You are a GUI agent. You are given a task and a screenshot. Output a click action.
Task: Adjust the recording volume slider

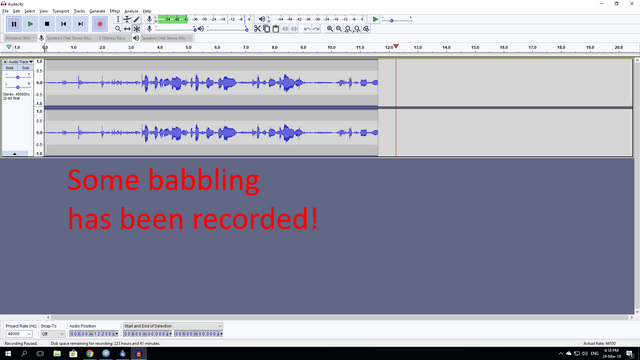tap(176, 29)
